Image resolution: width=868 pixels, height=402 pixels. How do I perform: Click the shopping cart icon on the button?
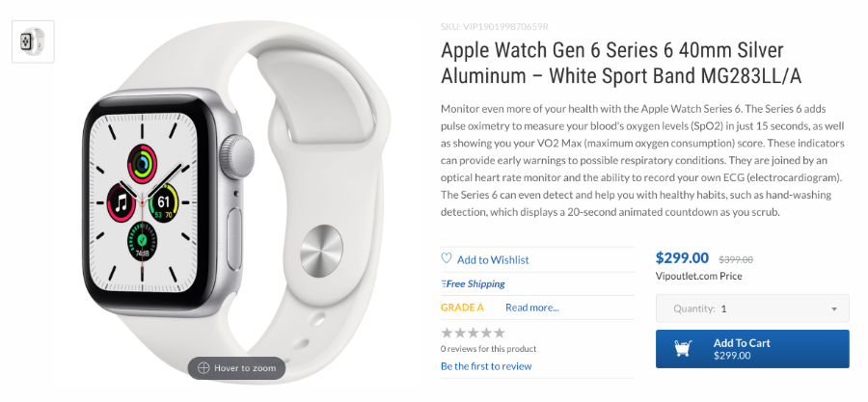coord(683,348)
